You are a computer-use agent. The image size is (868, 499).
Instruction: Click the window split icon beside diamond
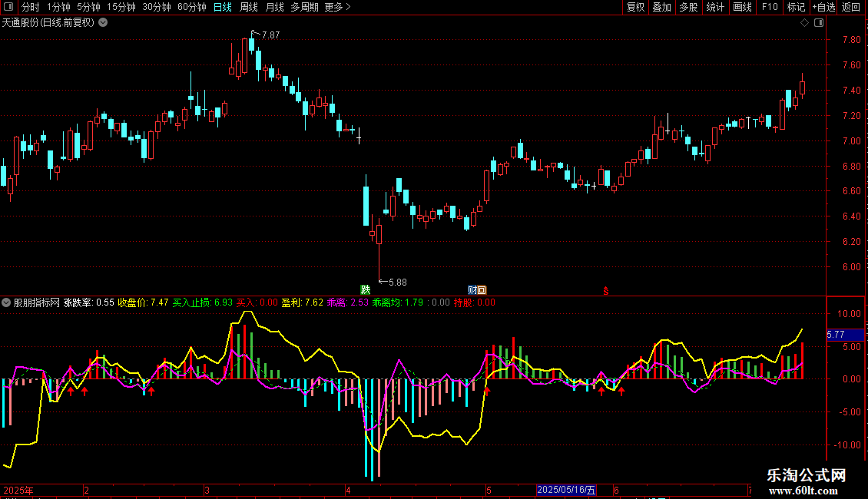click(819, 23)
